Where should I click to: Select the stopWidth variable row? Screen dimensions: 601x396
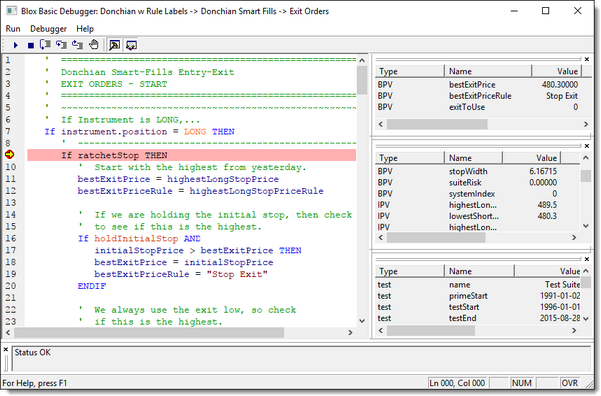tap(478, 171)
